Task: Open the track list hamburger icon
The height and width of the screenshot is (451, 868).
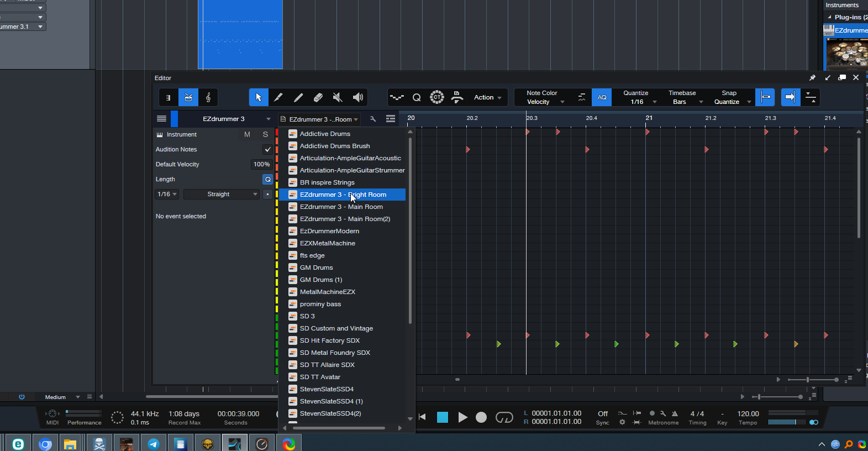Action: coord(161,119)
